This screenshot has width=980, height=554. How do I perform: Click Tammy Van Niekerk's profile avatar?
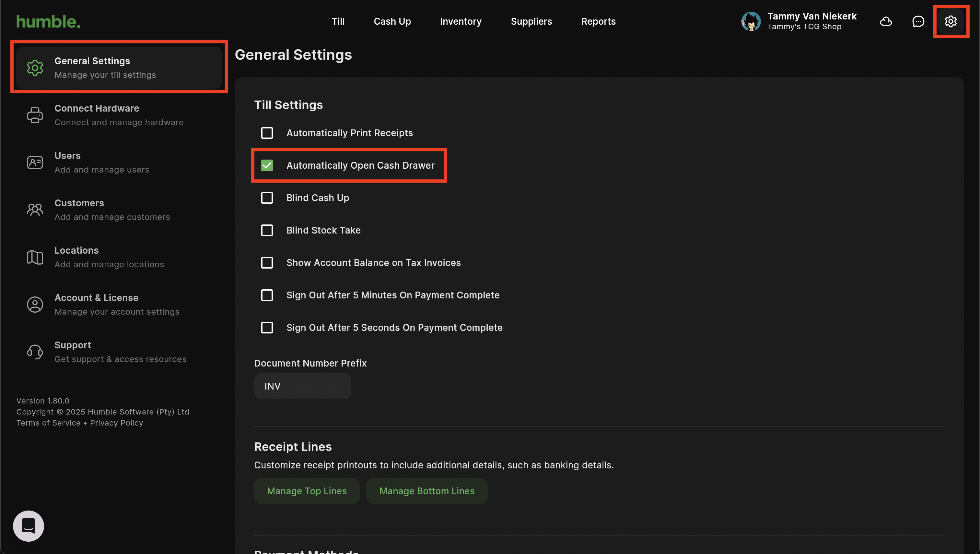751,21
